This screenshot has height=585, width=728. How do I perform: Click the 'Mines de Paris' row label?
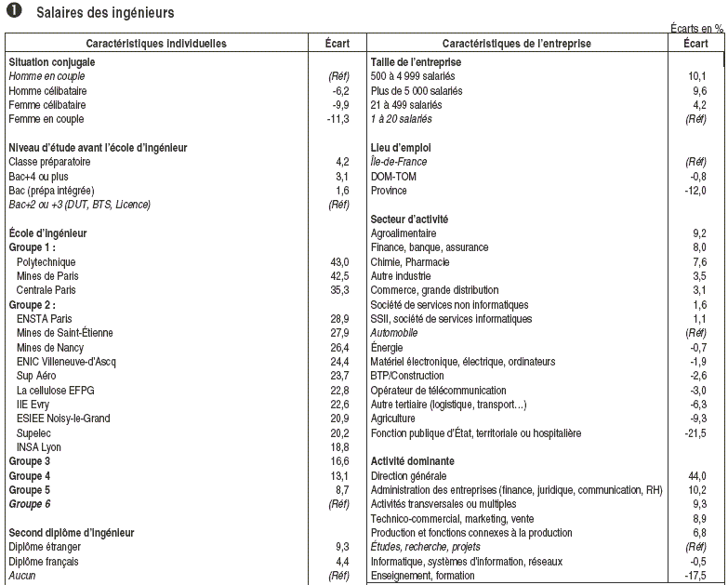coord(47,276)
